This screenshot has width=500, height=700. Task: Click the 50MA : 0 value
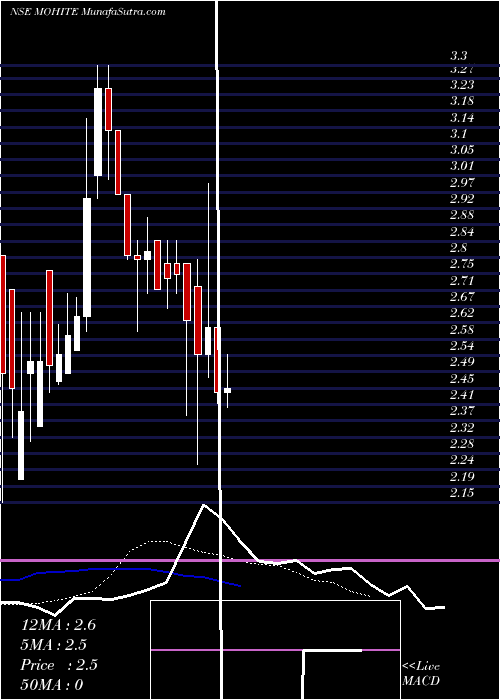click(52, 685)
